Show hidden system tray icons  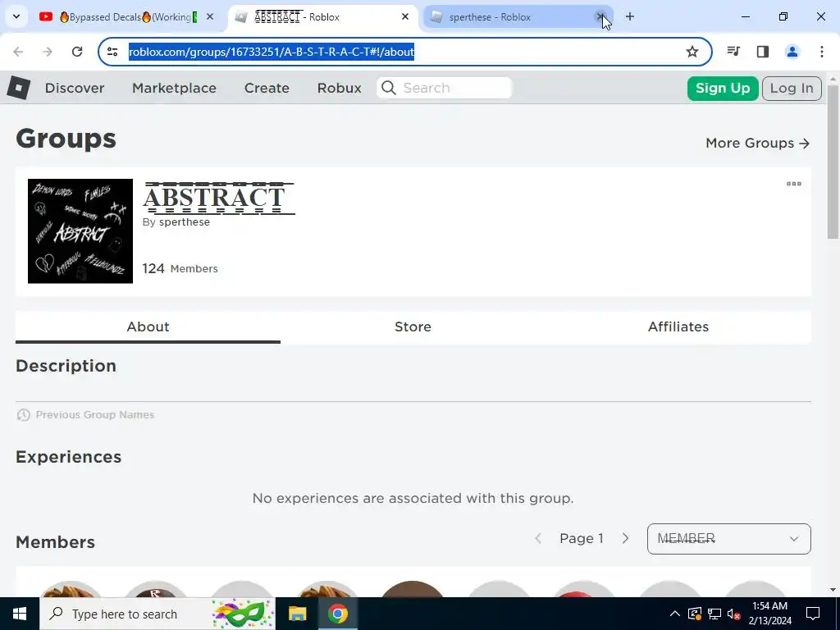pos(675,614)
